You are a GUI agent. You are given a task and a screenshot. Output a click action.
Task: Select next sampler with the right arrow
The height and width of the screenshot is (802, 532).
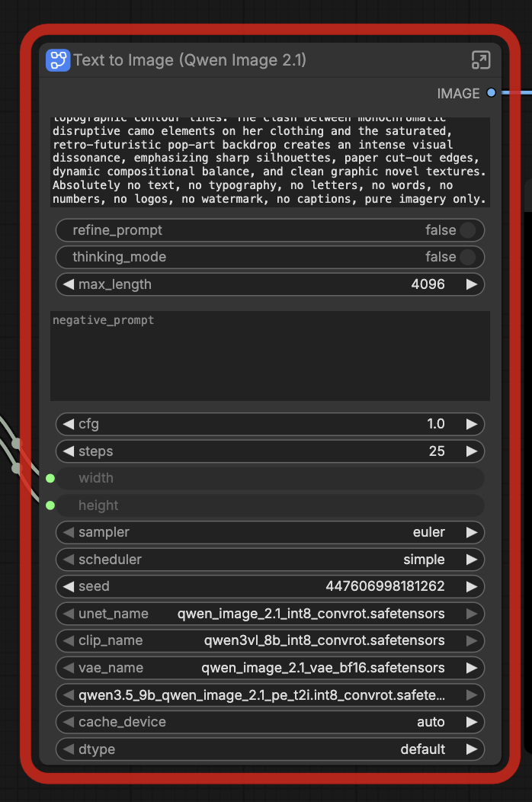(x=472, y=532)
